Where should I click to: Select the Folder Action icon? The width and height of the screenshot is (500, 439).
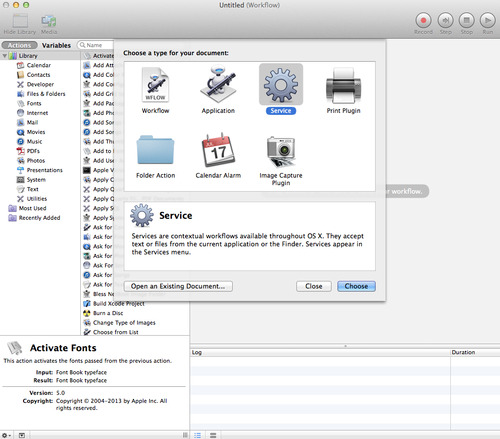pyautogui.click(x=155, y=150)
